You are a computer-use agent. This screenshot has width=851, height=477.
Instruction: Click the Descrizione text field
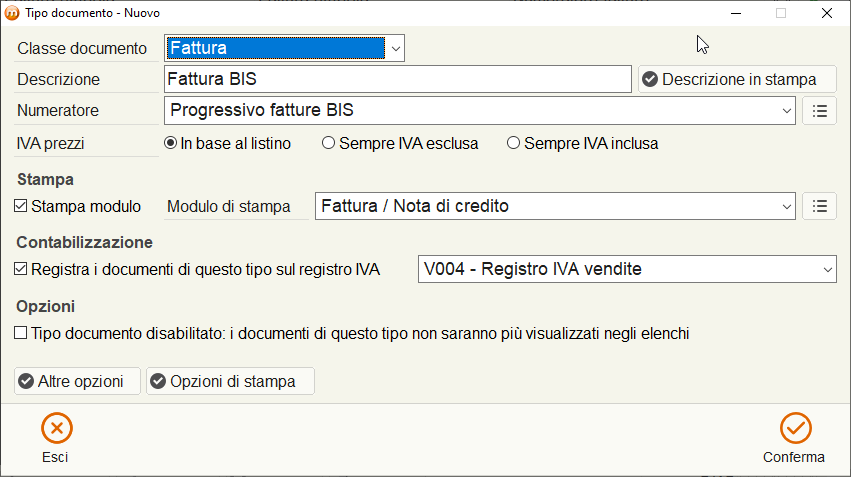398,79
